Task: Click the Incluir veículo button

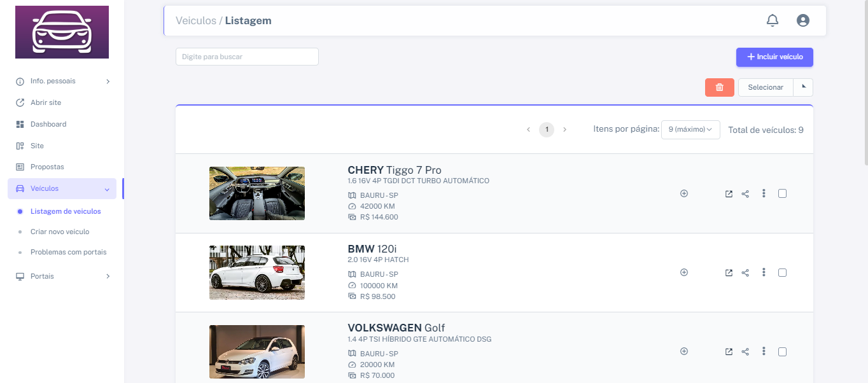Action: (x=774, y=57)
